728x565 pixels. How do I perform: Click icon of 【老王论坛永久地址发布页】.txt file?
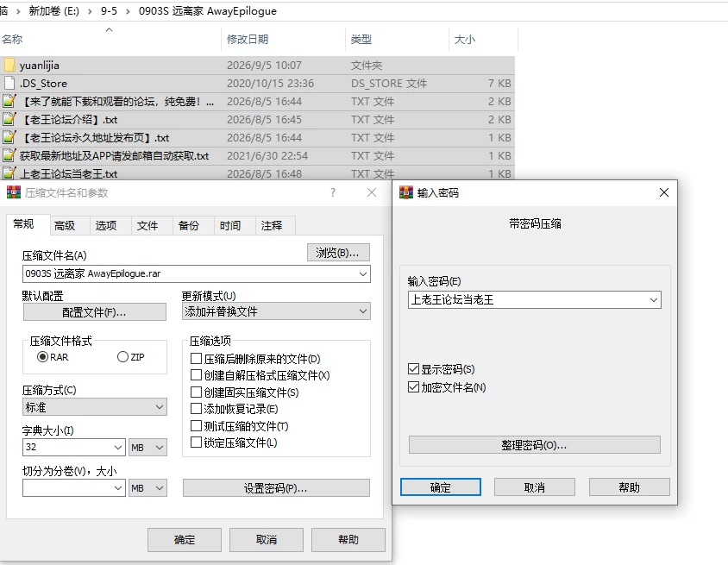(x=9, y=137)
